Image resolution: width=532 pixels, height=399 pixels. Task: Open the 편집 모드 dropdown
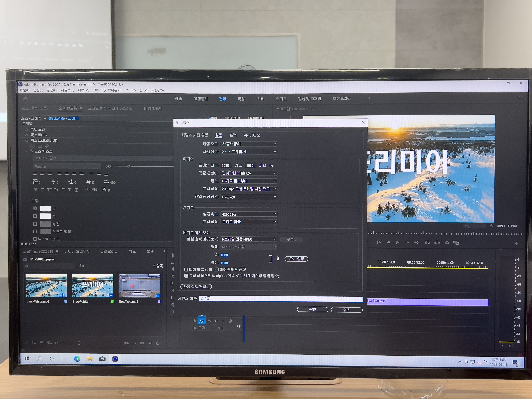click(x=249, y=144)
